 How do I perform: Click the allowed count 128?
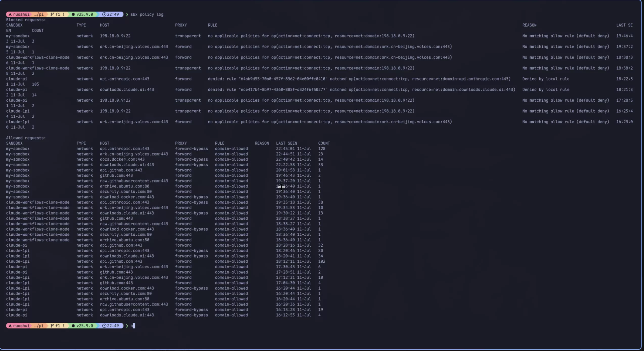coord(322,149)
